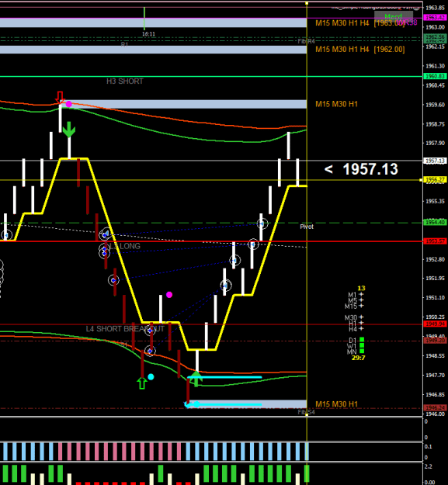Click the yellow 1956.27 price tag
448x485 pixels.
(435, 179)
